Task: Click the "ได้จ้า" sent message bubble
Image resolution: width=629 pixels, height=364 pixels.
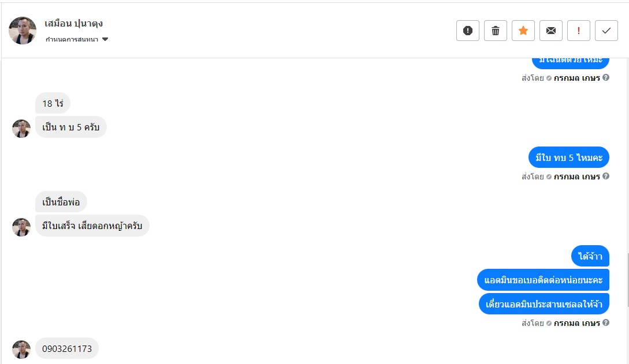Action: [x=590, y=256]
